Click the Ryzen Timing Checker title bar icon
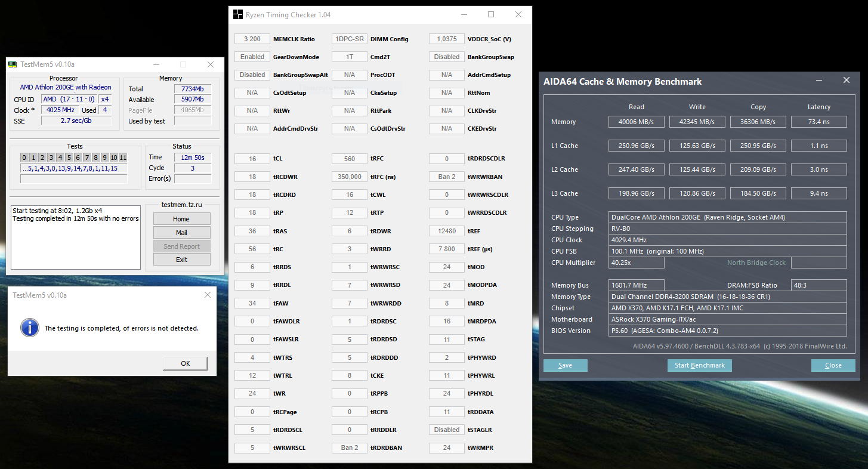868x469 pixels. point(237,14)
